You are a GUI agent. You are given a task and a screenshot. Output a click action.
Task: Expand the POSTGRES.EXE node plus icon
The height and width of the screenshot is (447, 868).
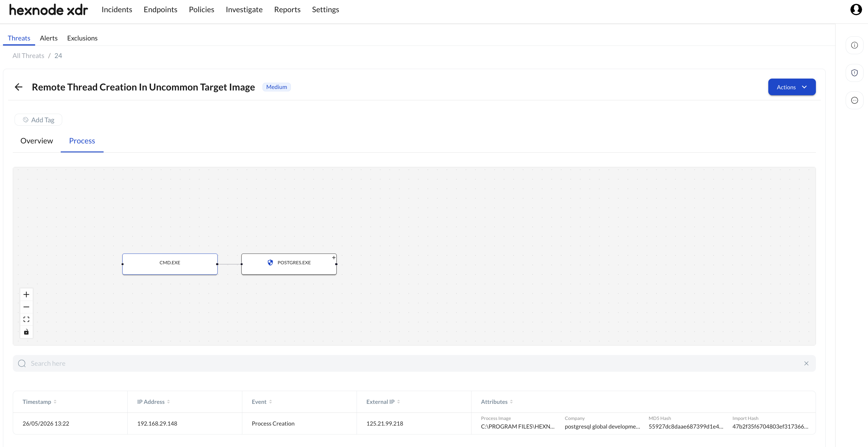pyautogui.click(x=334, y=258)
